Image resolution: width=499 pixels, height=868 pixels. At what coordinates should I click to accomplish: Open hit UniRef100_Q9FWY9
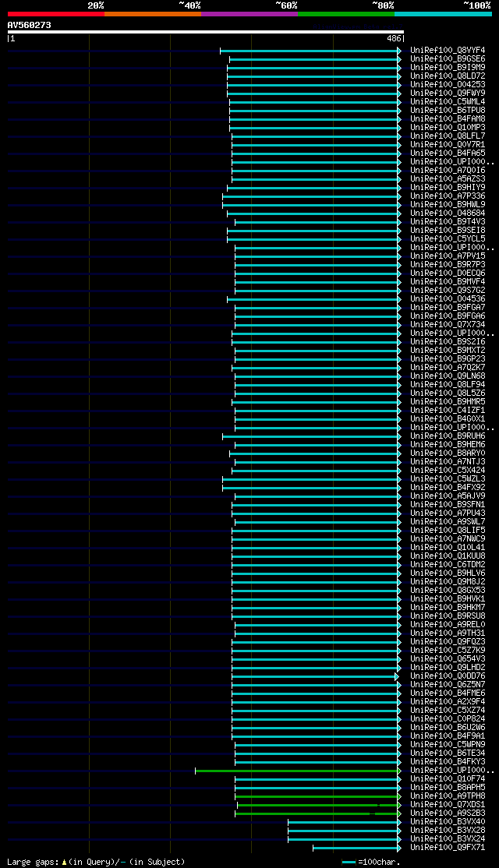coord(448,93)
